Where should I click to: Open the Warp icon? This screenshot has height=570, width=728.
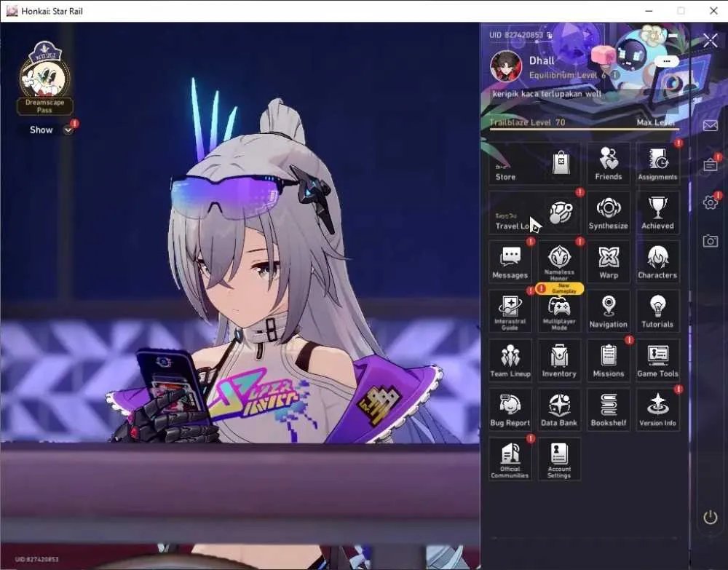tap(608, 262)
